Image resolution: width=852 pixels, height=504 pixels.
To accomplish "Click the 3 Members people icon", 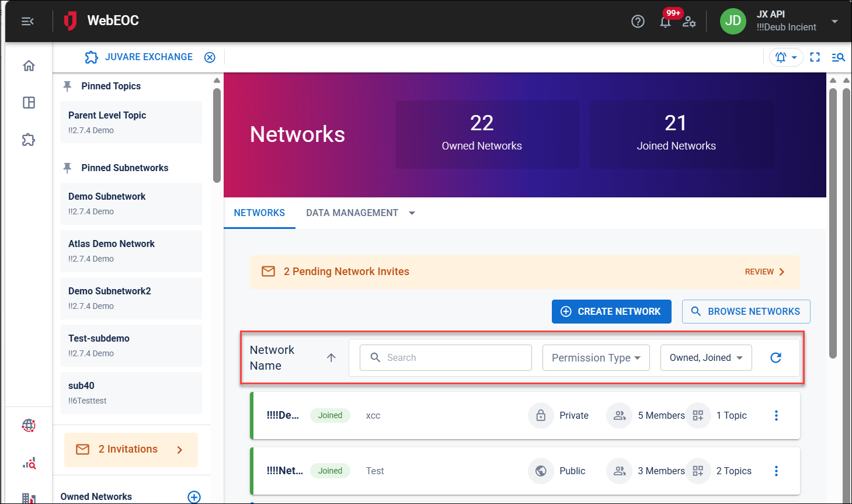I will pos(620,471).
